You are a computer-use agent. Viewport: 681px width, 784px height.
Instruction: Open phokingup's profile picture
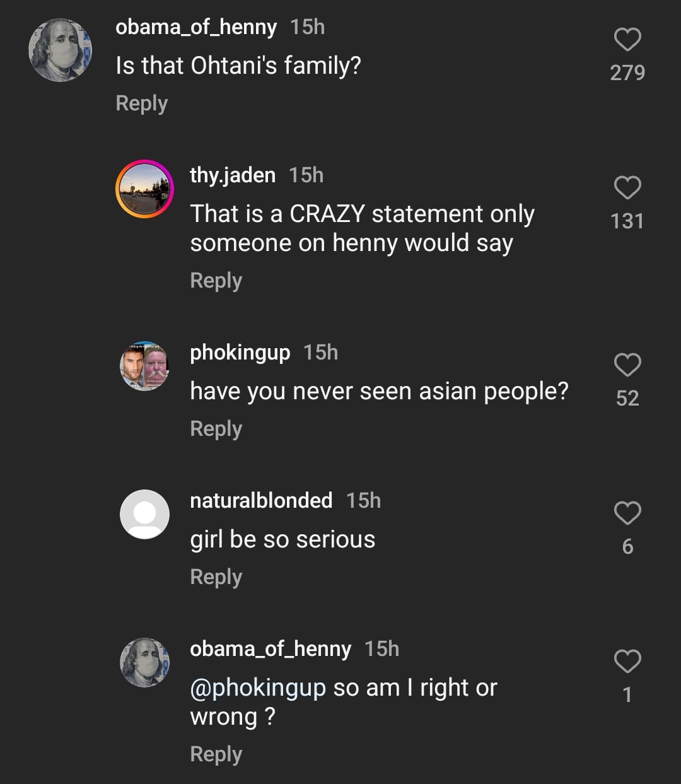(x=144, y=366)
